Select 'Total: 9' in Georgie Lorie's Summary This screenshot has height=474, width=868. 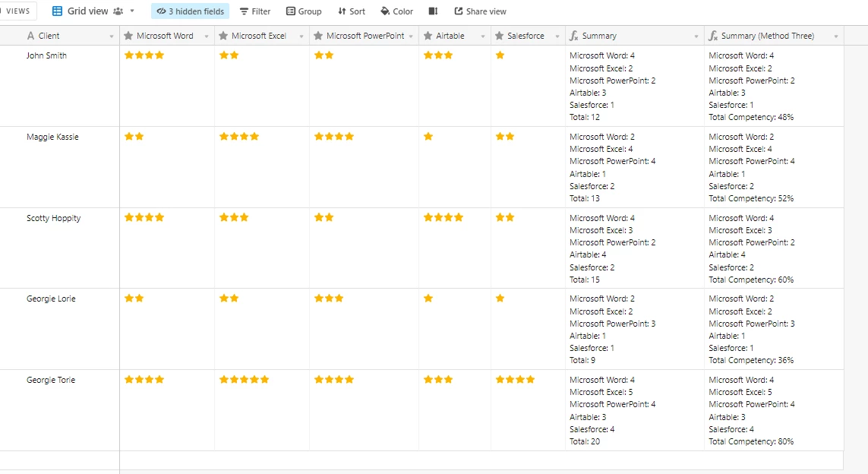(x=582, y=360)
